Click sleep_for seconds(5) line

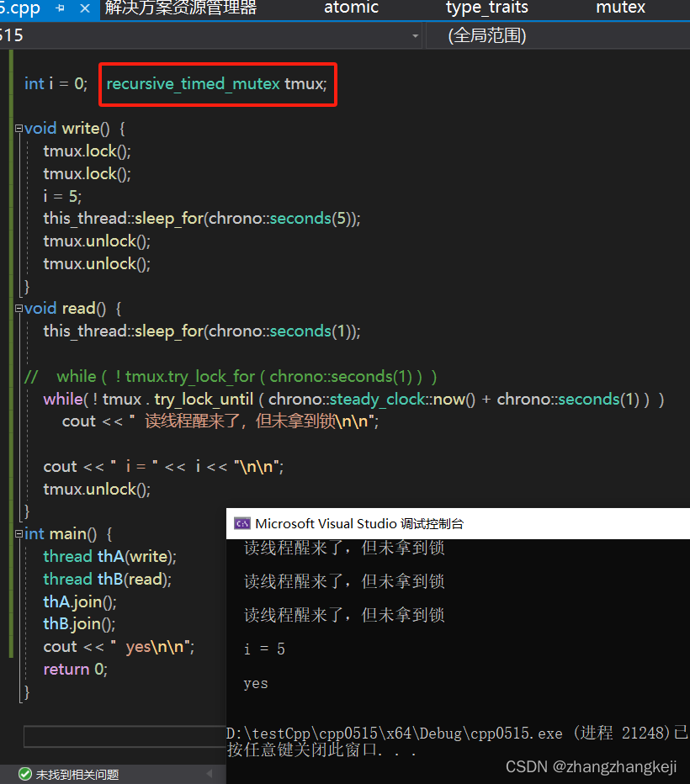coord(202,219)
